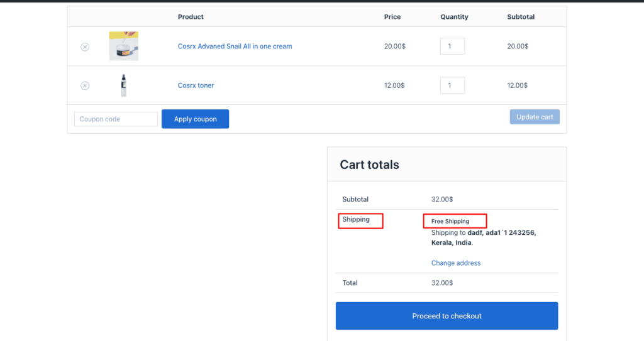Select the 20.00$ price of Snail cream
The width and height of the screenshot is (644, 341).
[x=395, y=46]
